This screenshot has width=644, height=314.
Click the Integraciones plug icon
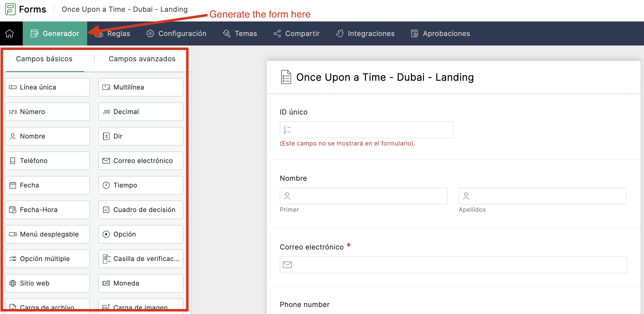pos(340,33)
